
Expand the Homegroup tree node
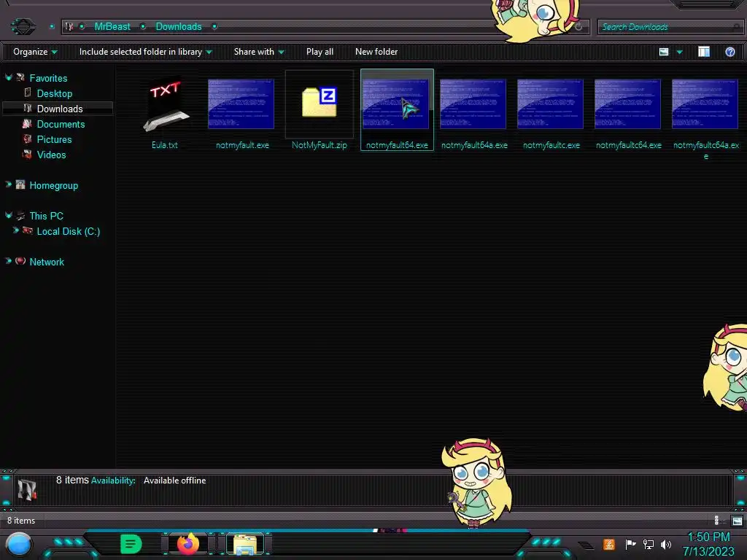pos(9,184)
